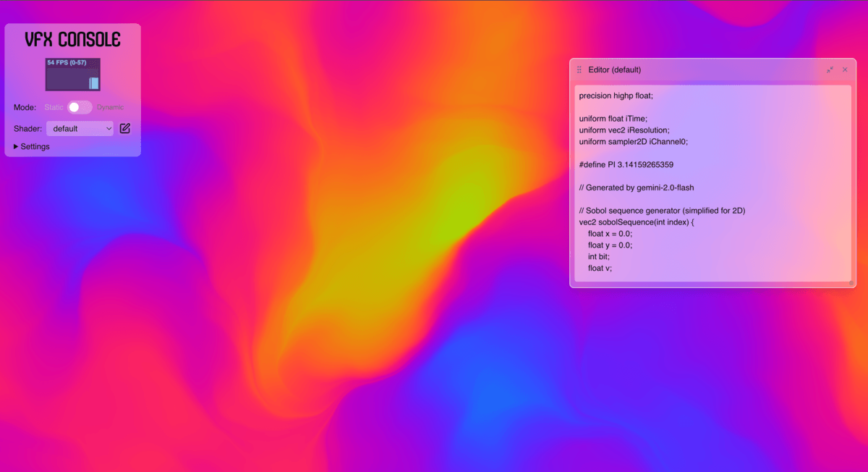Click the Mode label in the console

tap(24, 106)
